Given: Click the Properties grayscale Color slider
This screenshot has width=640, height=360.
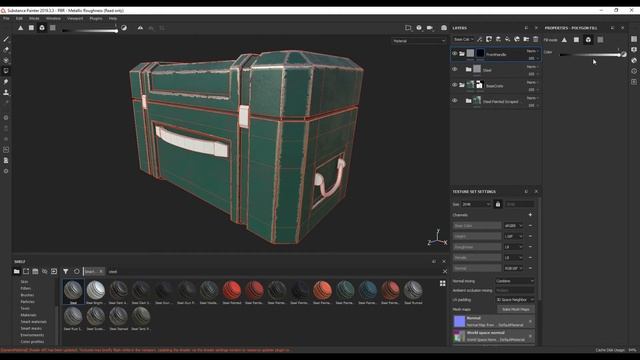Looking at the screenshot, I should (591, 55).
